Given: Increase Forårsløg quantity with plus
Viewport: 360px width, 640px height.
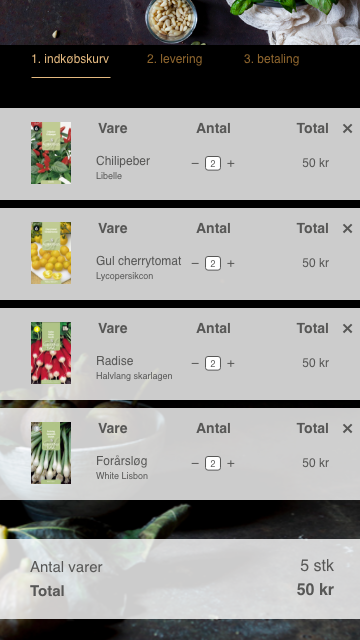Looking at the screenshot, I should [231, 464].
